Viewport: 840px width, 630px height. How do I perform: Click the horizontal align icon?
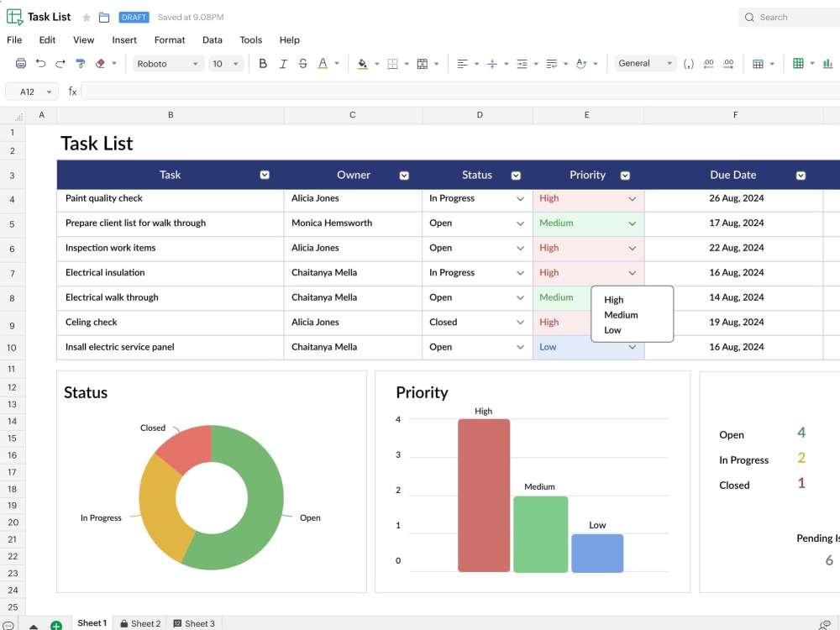(462, 64)
